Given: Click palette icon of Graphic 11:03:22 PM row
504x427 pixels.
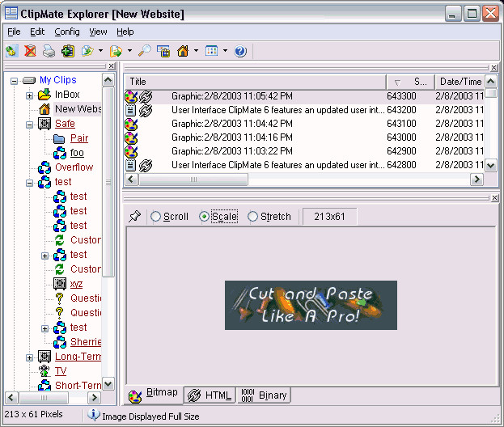Looking at the screenshot, I should click(x=131, y=152).
